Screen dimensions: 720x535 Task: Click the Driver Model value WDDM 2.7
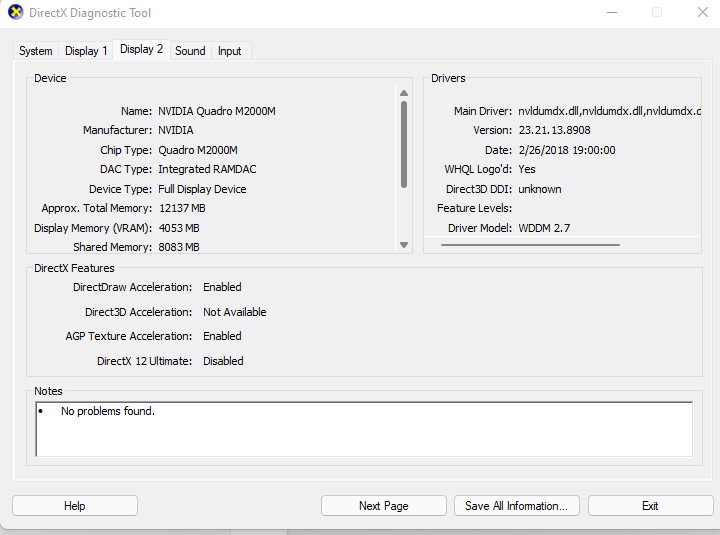pyautogui.click(x=544, y=228)
